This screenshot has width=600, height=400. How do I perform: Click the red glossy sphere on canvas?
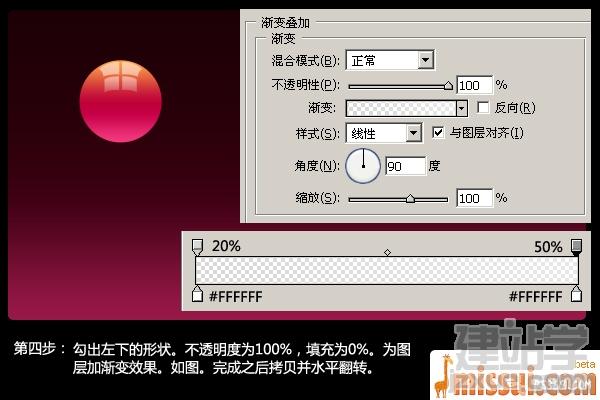(121, 101)
